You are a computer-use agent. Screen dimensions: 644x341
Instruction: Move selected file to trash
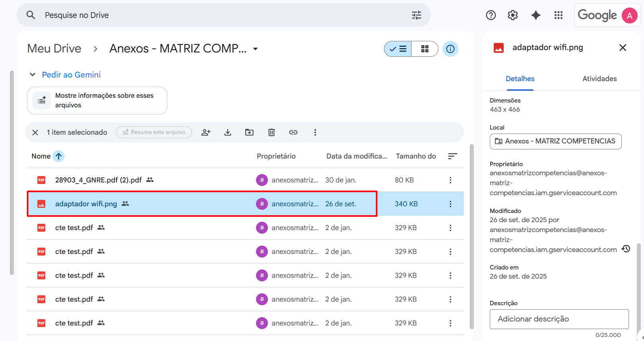point(272,132)
